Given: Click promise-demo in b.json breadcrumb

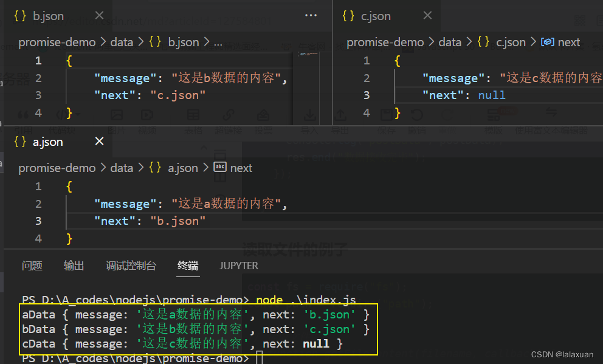Looking at the screenshot, I should click(x=57, y=43).
